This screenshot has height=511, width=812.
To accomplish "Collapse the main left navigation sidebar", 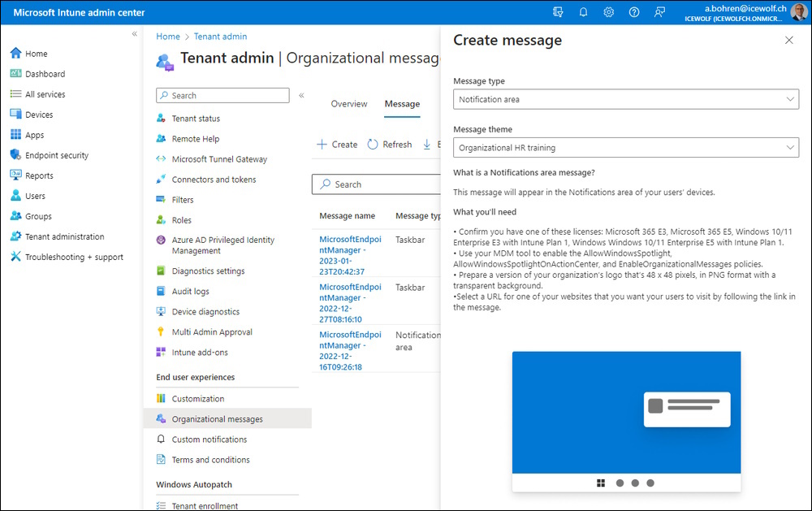I will point(134,33).
